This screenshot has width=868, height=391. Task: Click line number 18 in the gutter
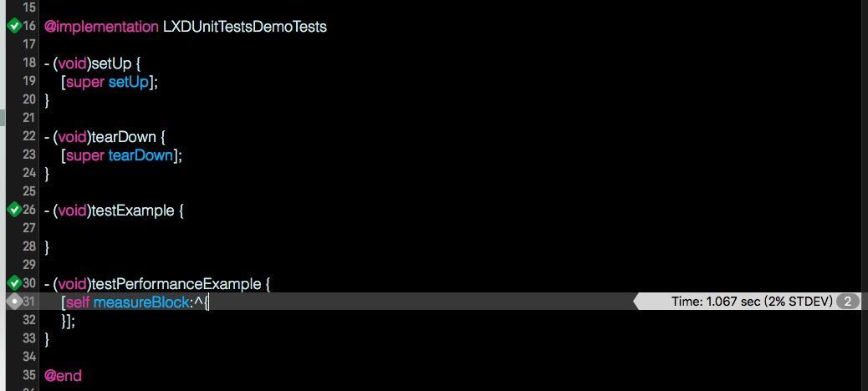coord(29,63)
